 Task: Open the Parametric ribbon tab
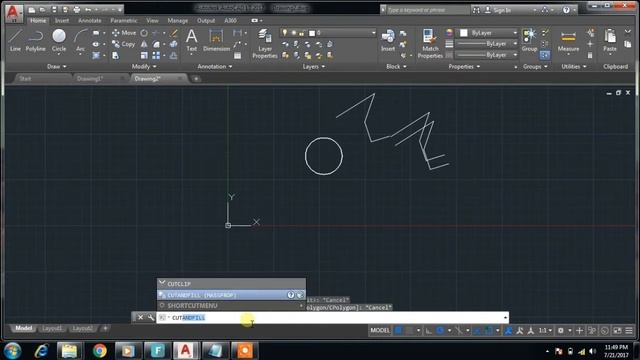click(124, 20)
